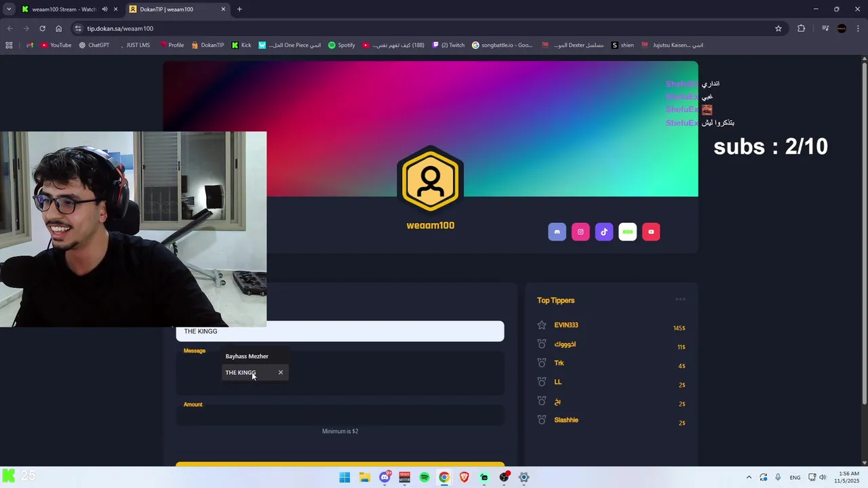Open the YouTube bookmark
The height and width of the screenshot is (488, 868).
56,45
